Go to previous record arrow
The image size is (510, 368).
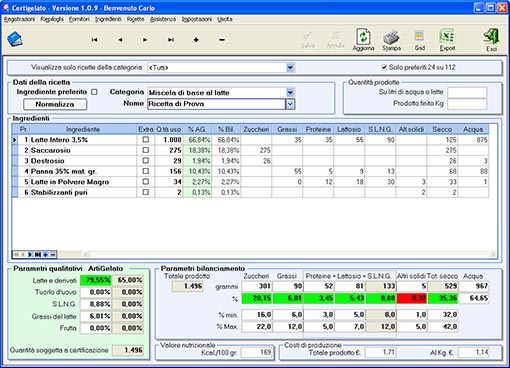click(x=120, y=40)
